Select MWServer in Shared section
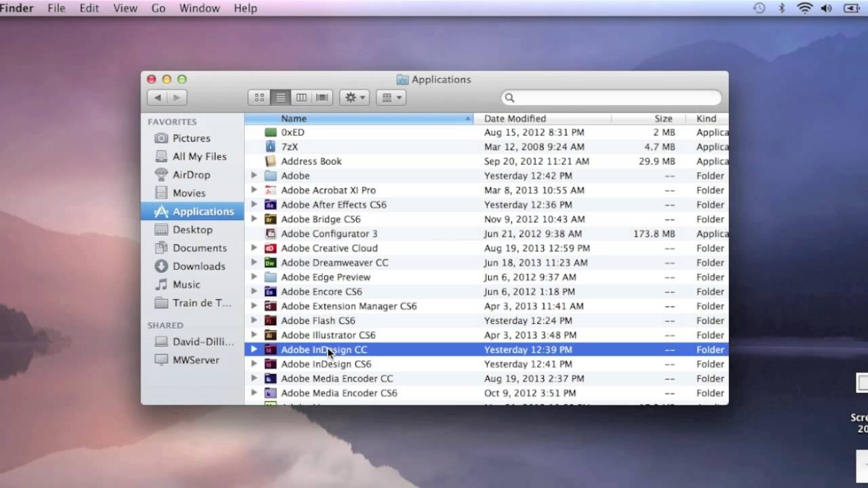Screen dimensions: 868x488 click(193, 360)
